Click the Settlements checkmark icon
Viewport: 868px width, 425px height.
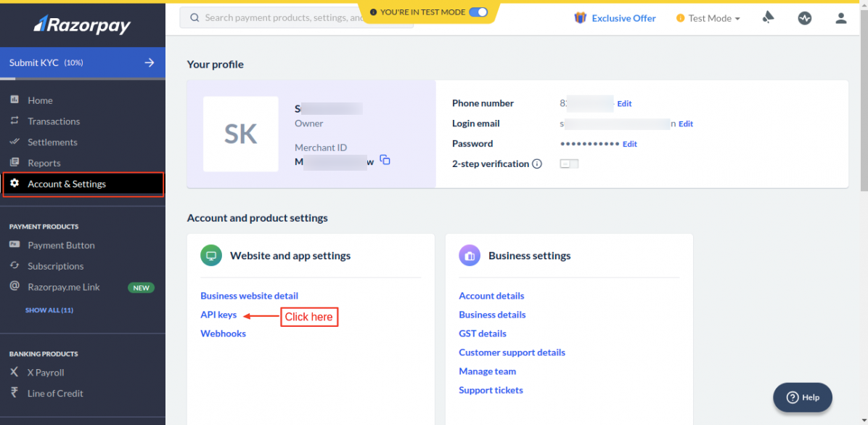pos(15,142)
